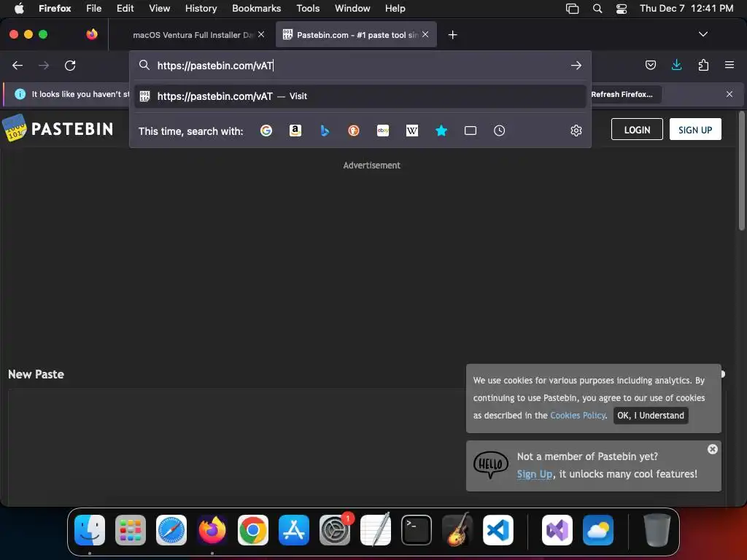This screenshot has width=747, height=560.
Task: Open a new tab with plus button
Action: click(x=452, y=35)
